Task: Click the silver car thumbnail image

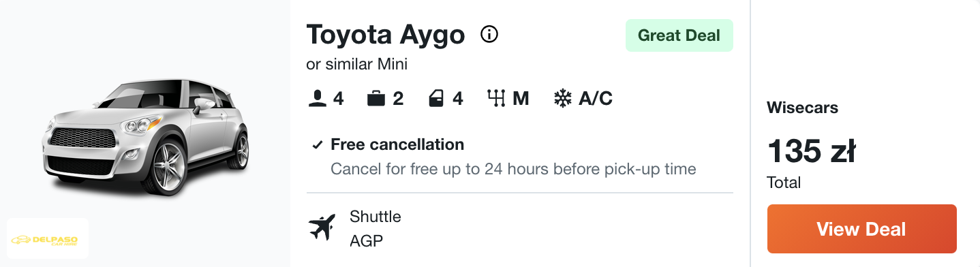Action: click(x=145, y=136)
